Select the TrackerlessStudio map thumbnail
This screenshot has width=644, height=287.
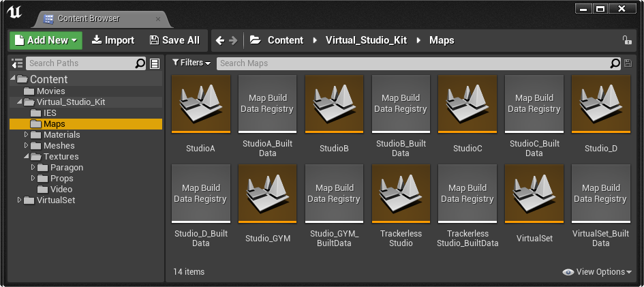401,194
